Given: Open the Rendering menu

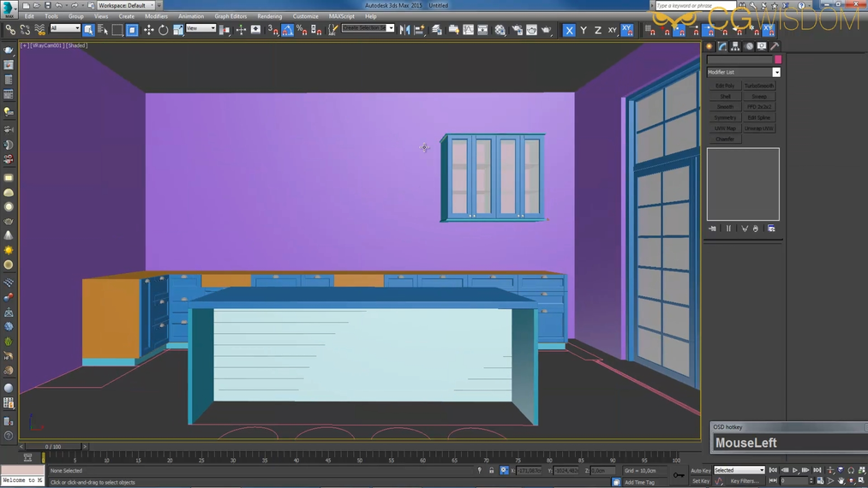Looking at the screenshot, I should click(x=269, y=16).
